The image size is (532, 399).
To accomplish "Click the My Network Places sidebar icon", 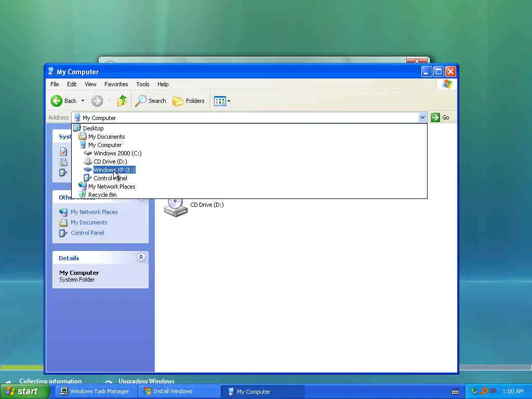I will pyautogui.click(x=63, y=212).
